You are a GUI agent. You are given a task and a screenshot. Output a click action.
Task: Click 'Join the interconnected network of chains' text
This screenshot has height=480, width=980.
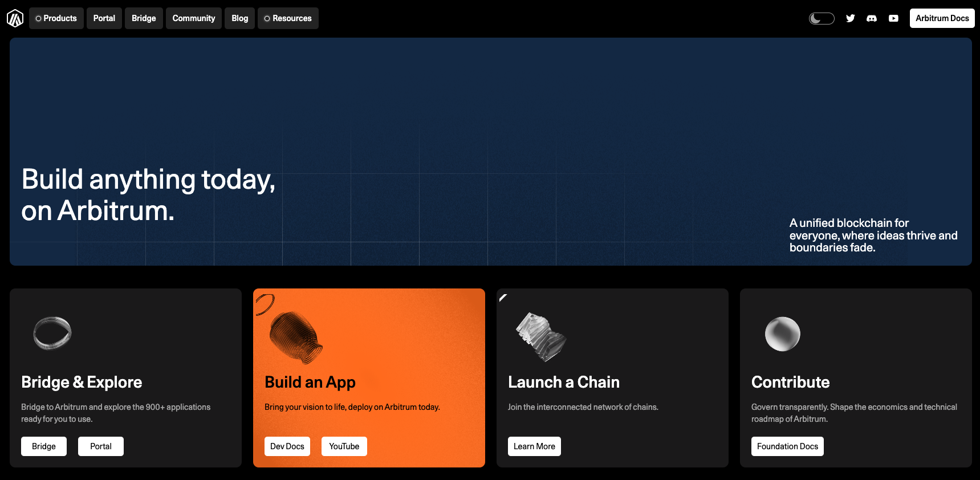click(x=583, y=407)
